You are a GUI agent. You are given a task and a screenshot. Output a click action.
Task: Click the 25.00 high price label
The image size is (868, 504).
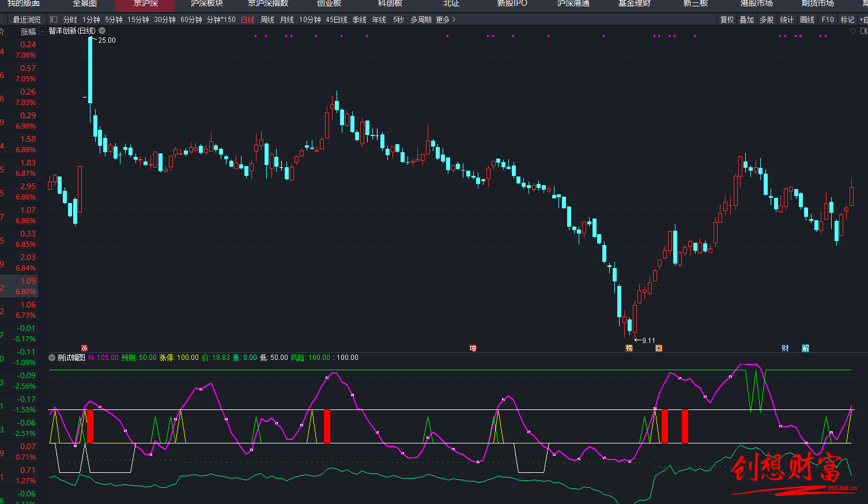point(107,40)
